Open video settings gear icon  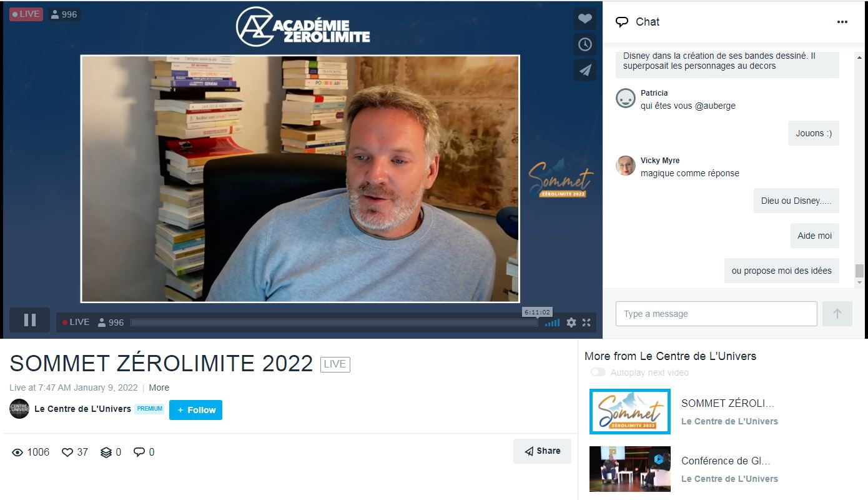[x=571, y=322]
